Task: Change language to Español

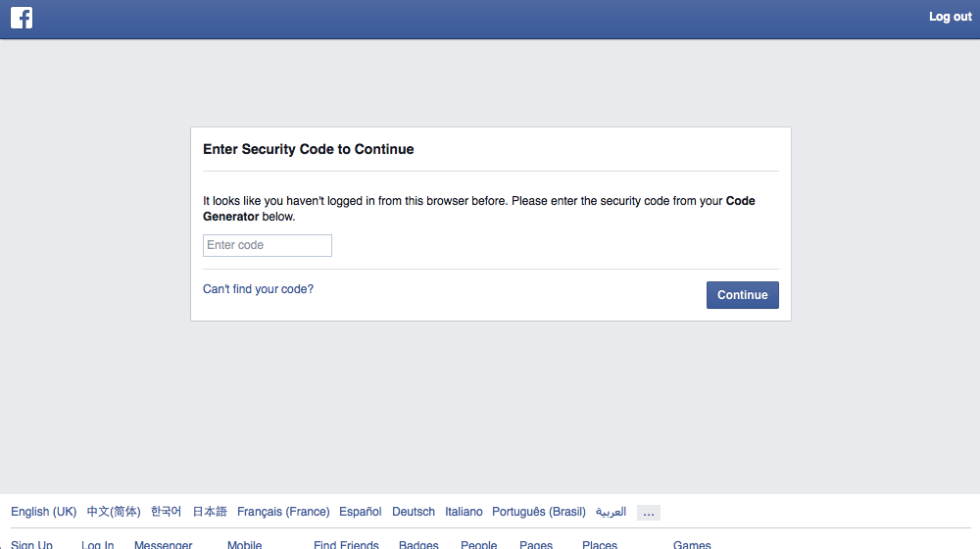Action: [x=360, y=512]
